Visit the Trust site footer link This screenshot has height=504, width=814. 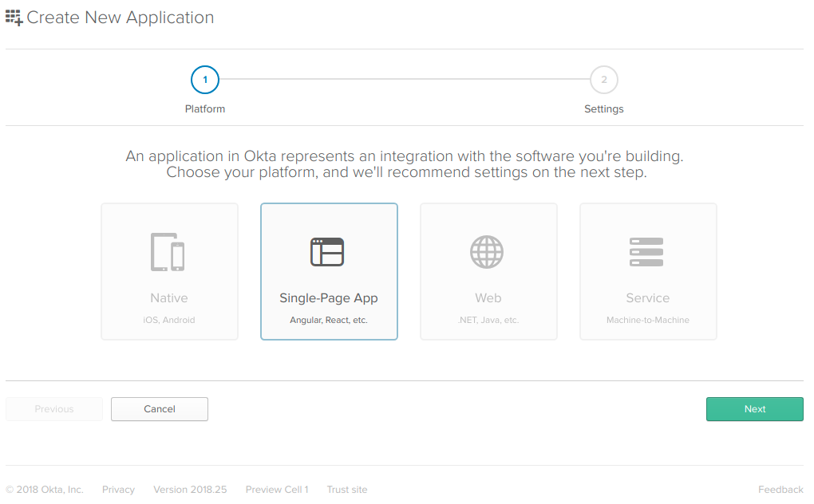[347, 490]
